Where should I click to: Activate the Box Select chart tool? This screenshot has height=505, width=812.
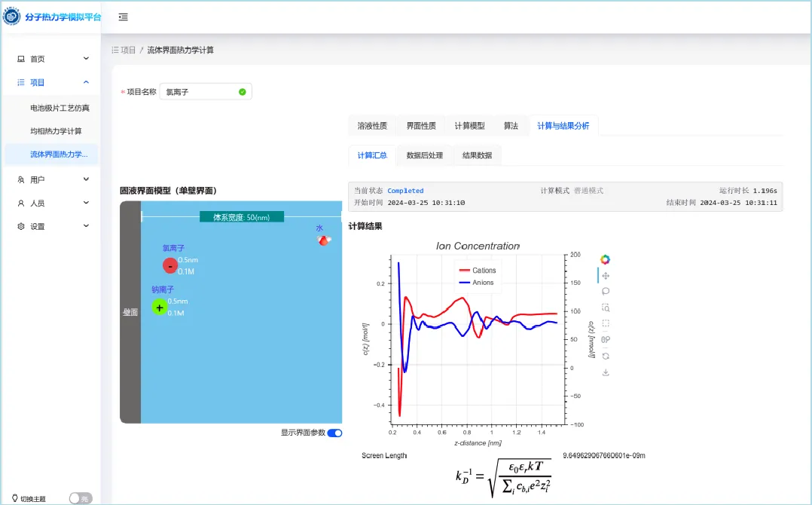[605, 323]
